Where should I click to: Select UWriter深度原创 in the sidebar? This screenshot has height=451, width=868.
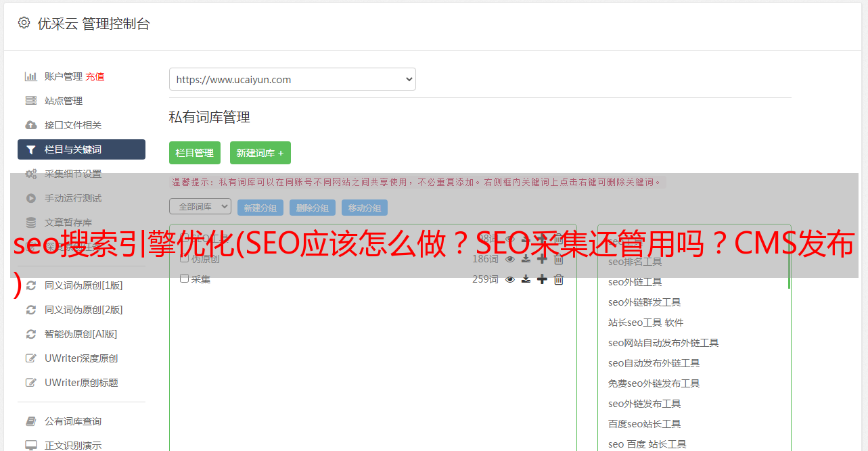point(81,358)
